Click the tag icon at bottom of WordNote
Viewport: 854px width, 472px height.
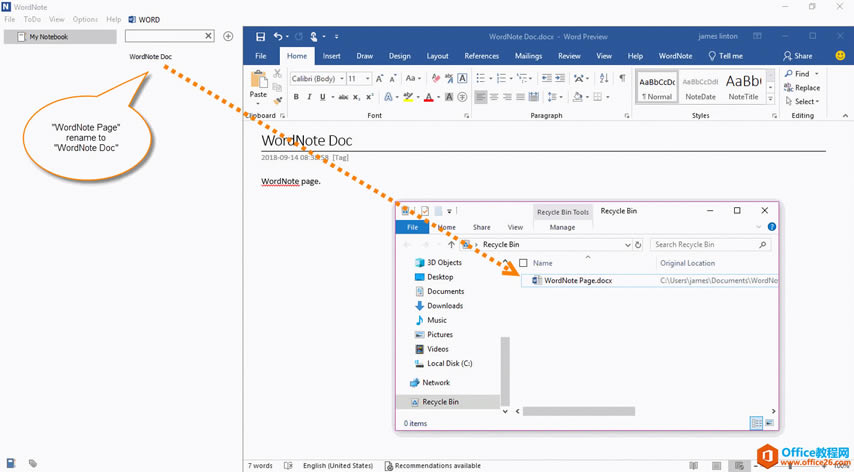33,463
